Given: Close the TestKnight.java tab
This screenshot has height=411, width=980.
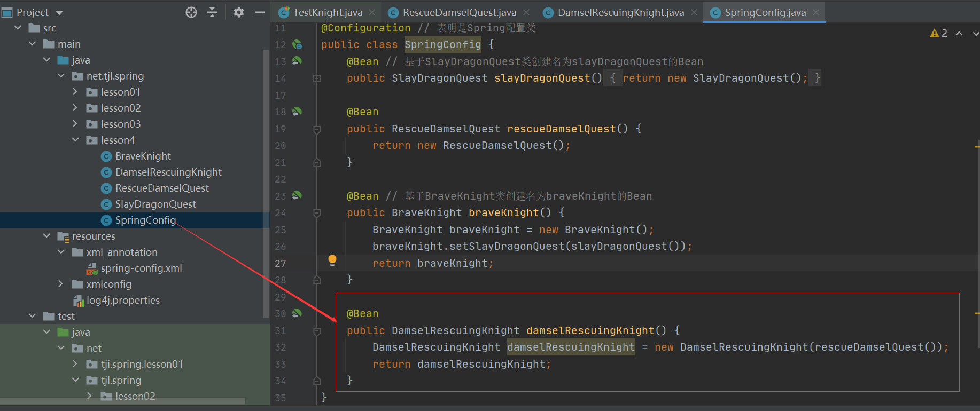Looking at the screenshot, I should pyautogui.click(x=372, y=12).
